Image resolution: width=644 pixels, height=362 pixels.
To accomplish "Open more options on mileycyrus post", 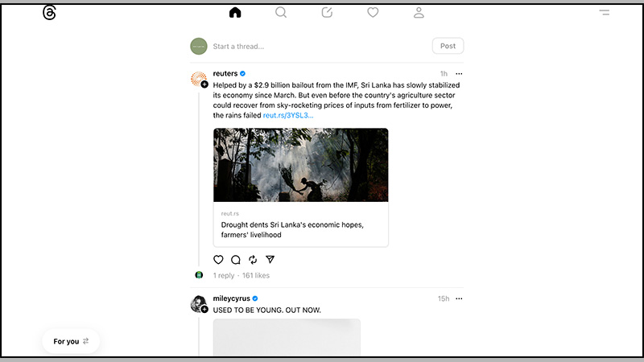I will 459,299.
